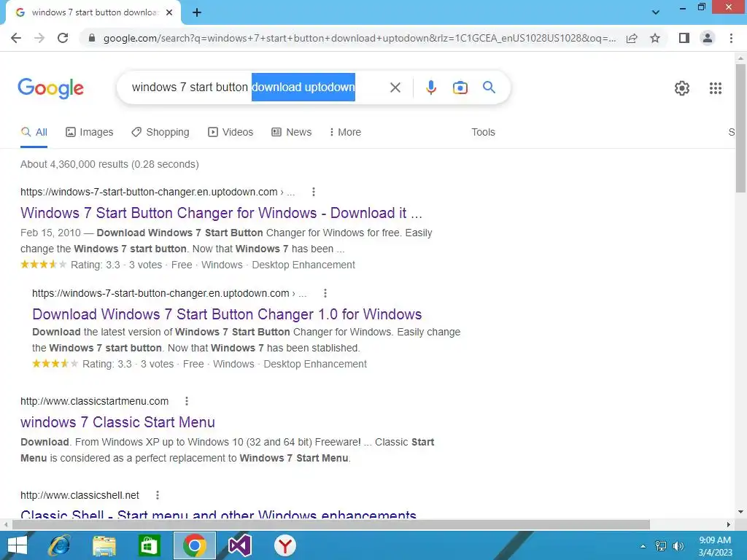Search by image camera icon

click(x=460, y=87)
